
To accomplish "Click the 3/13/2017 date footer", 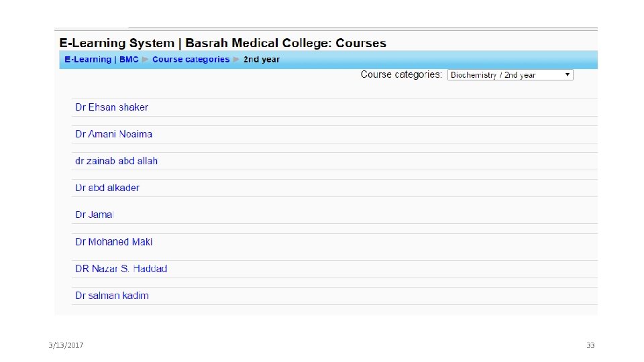I will (66, 345).
